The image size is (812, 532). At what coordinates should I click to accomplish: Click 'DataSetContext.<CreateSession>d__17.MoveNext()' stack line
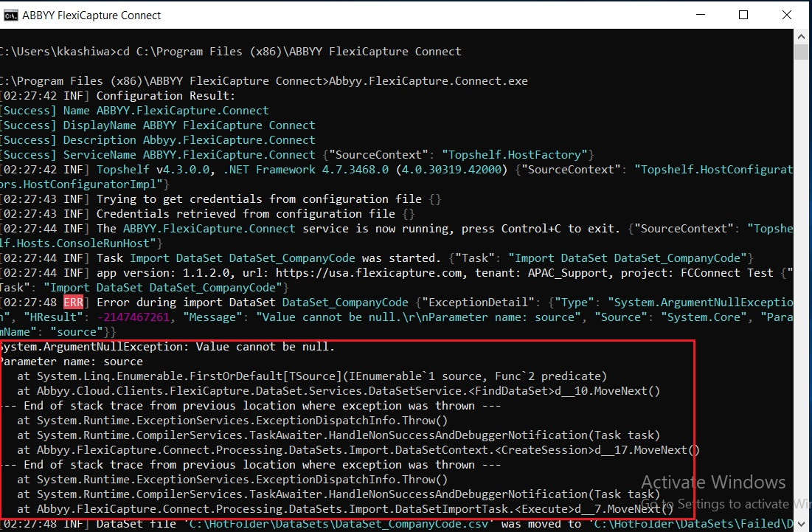coord(358,450)
